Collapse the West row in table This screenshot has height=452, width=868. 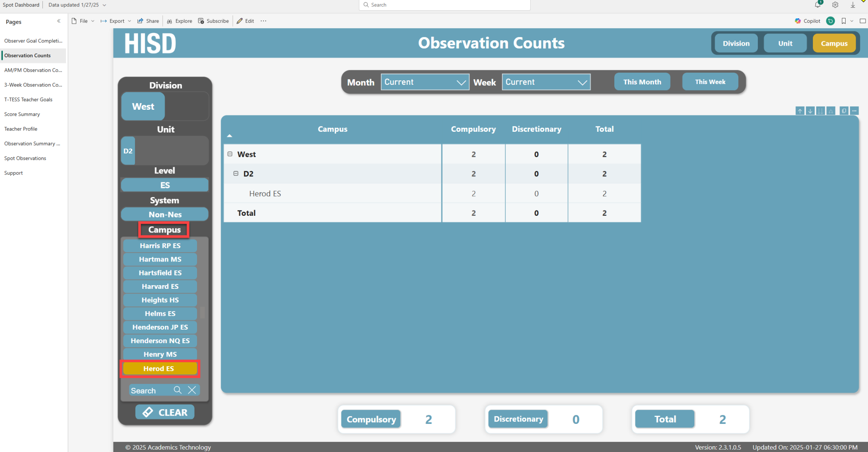click(230, 154)
